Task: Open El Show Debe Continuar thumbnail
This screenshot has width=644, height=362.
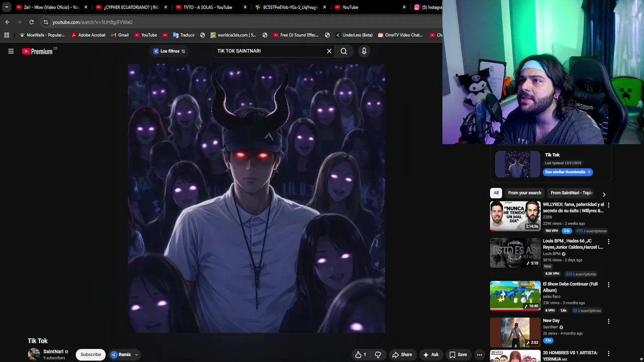Action: coord(515,295)
